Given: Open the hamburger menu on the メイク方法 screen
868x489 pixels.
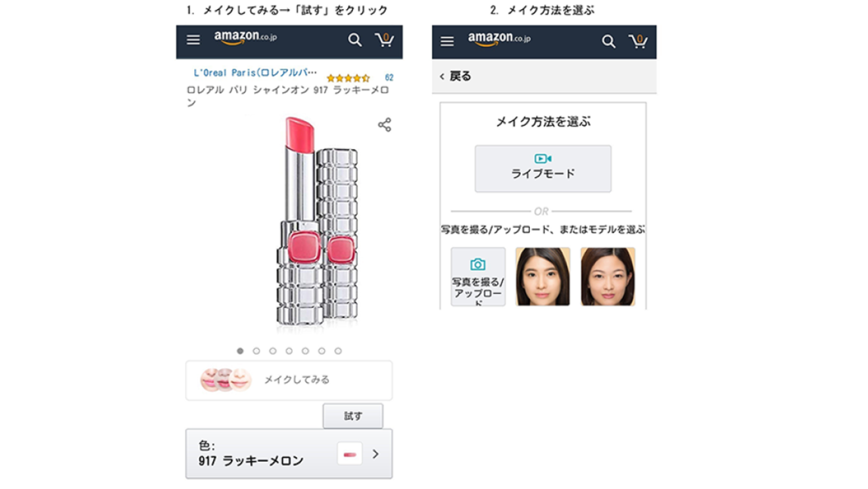Looking at the screenshot, I should (x=446, y=41).
